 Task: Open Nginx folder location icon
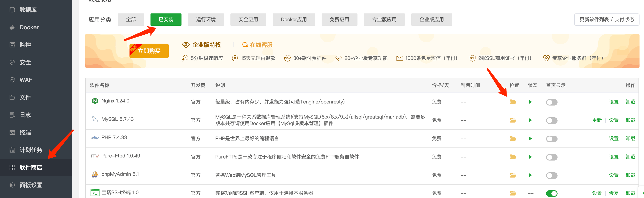(x=513, y=102)
